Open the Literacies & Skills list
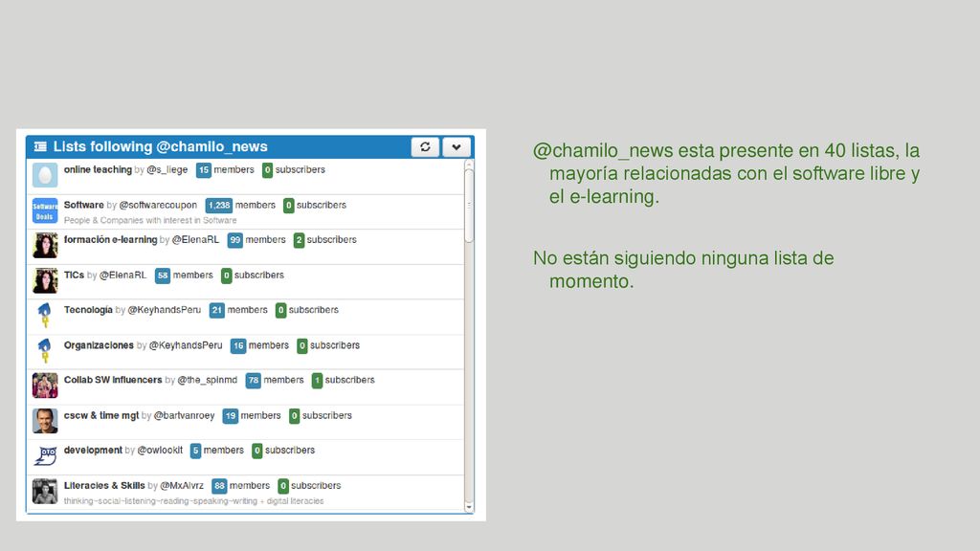This screenshot has height=551, width=980. tap(104, 485)
